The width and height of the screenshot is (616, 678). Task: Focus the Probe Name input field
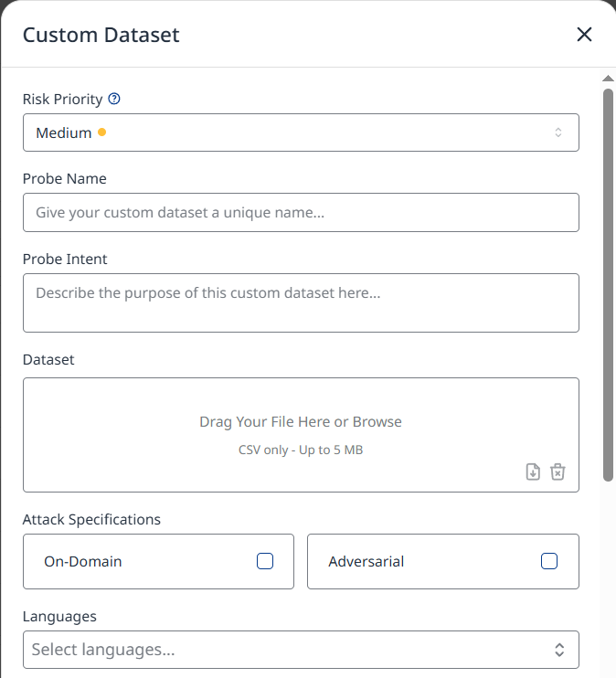pyautogui.click(x=301, y=212)
